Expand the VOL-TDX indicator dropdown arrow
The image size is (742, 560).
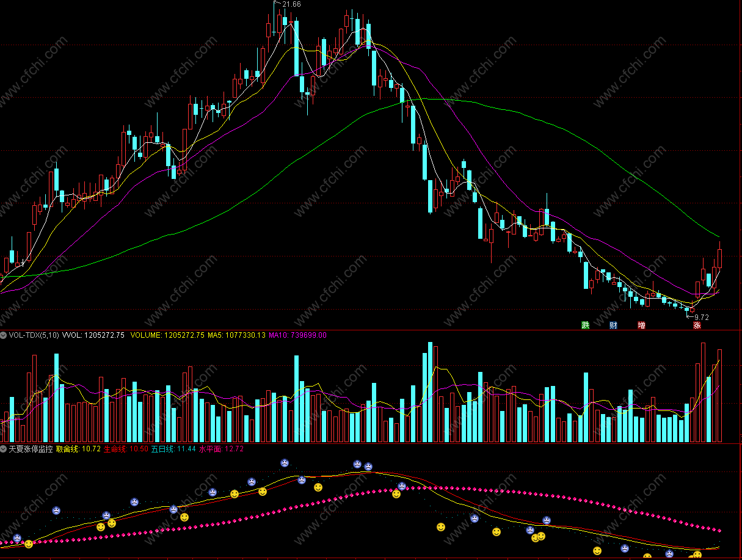click(x=4, y=335)
